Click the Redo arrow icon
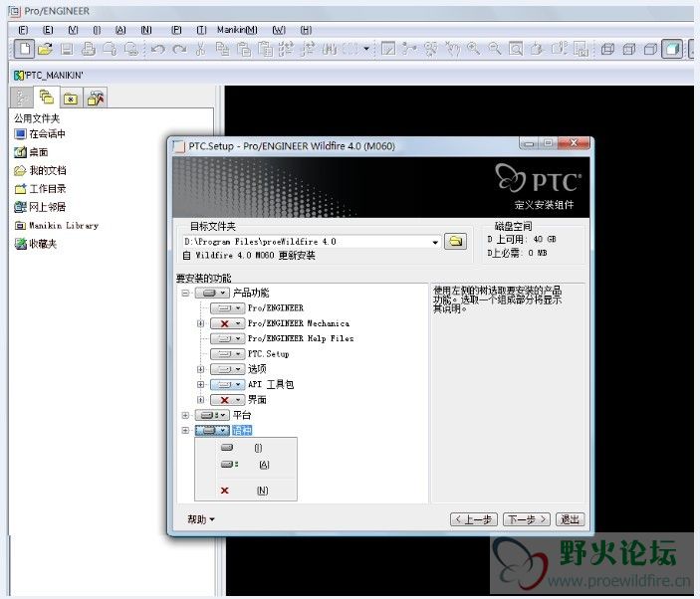The image size is (700, 599). [179, 49]
